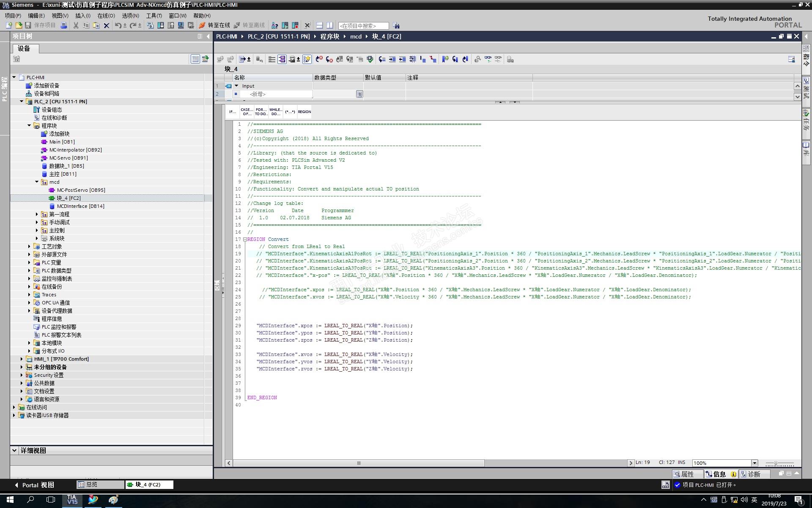The height and width of the screenshot is (508, 812).
Task: Toggle the project tree details view icon
Action: (195, 59)
